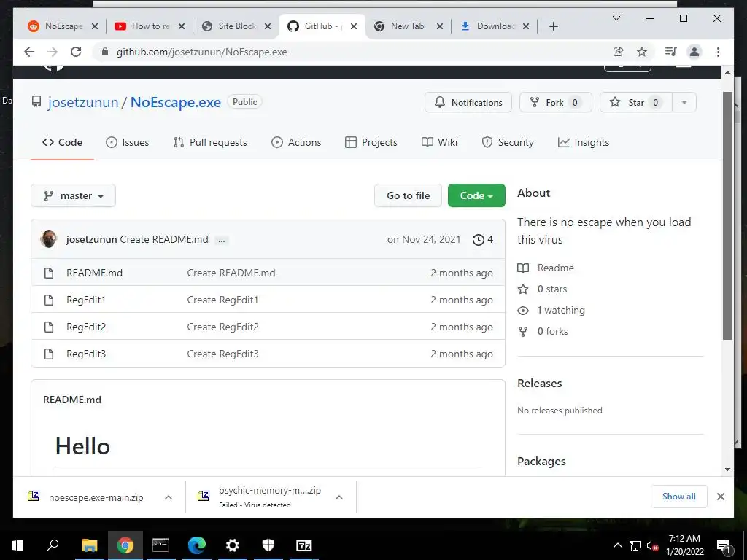Open the Projects tab
This screenshot has height=560, width=747.
[371, 142]
